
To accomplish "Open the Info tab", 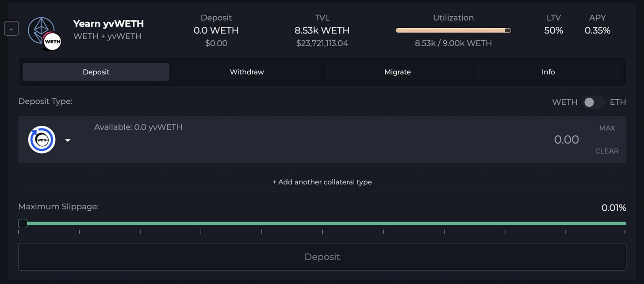I will point(548,72).
